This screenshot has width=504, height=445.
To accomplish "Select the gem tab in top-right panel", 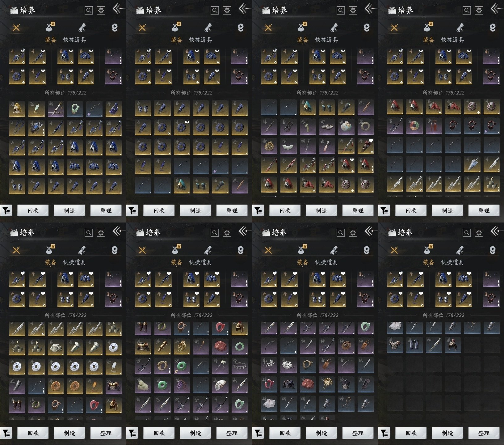I will point(493,28).
